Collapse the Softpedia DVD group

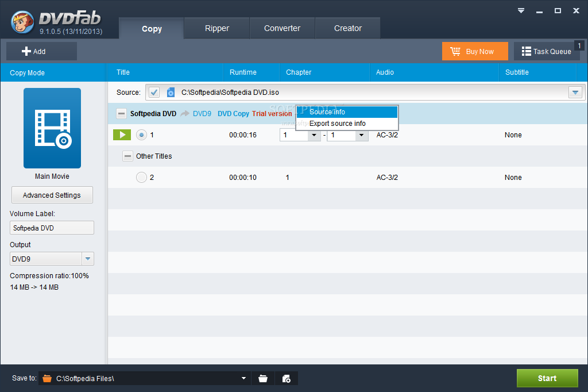pos(121,113)
